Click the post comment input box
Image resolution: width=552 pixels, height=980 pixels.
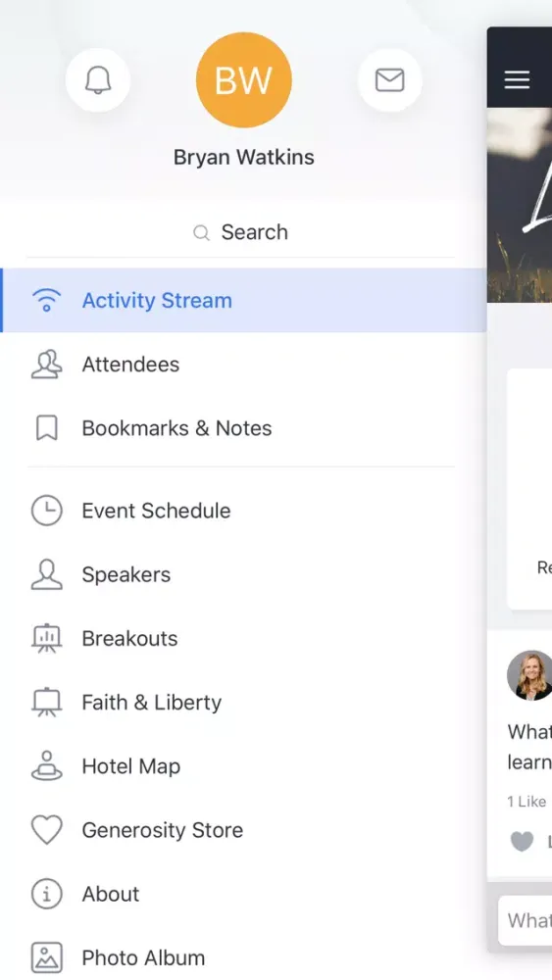tap(526, 920)
